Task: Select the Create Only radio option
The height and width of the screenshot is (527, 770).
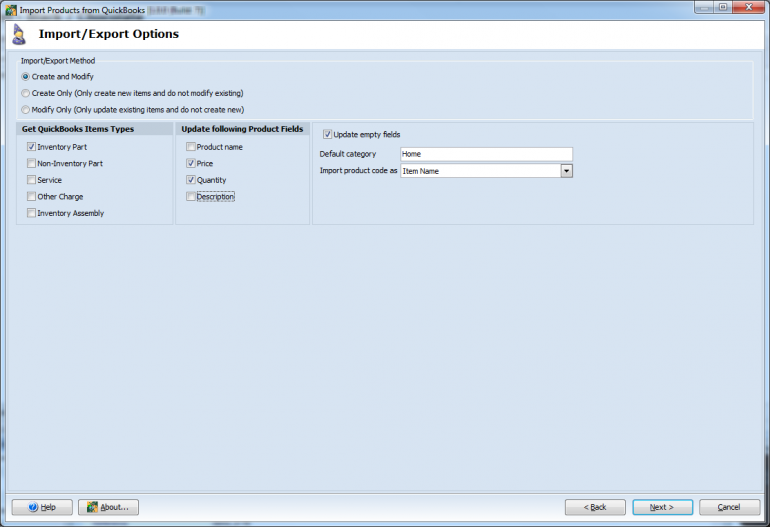Action: pos(26,93)
